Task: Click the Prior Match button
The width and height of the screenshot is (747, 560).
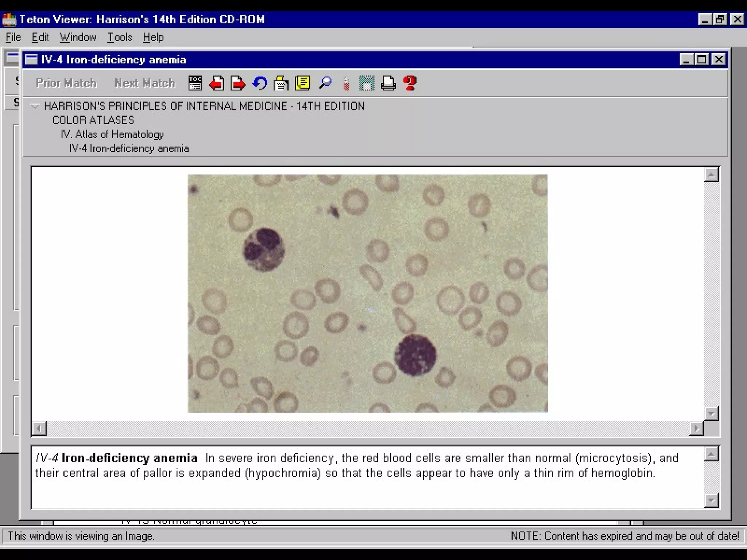Action: click(66, 83)
